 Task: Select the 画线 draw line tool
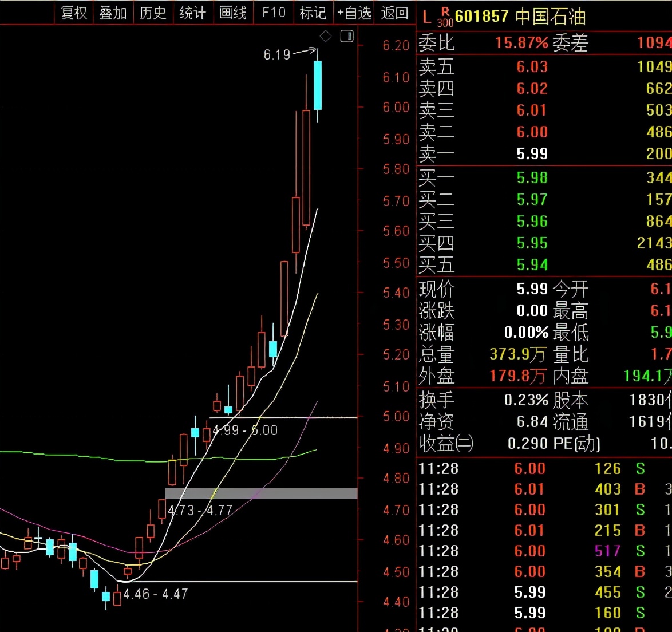tap(233, 13)
